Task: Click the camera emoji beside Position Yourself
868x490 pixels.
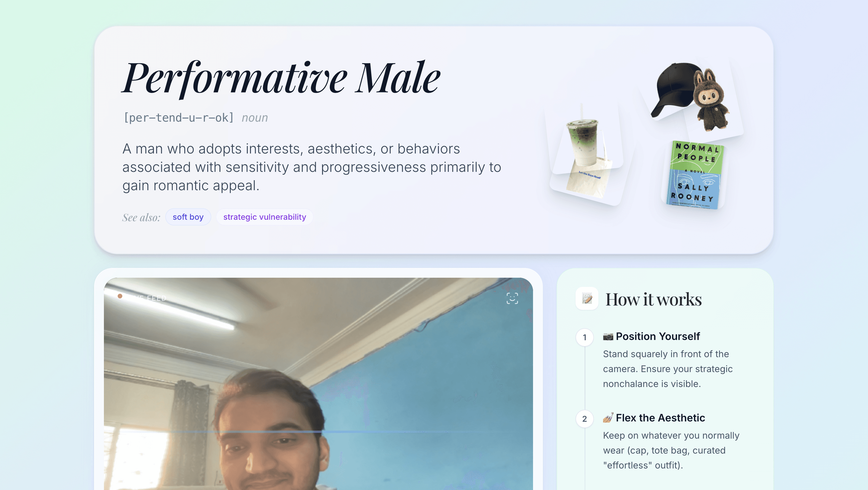Action: click(608, 337)
